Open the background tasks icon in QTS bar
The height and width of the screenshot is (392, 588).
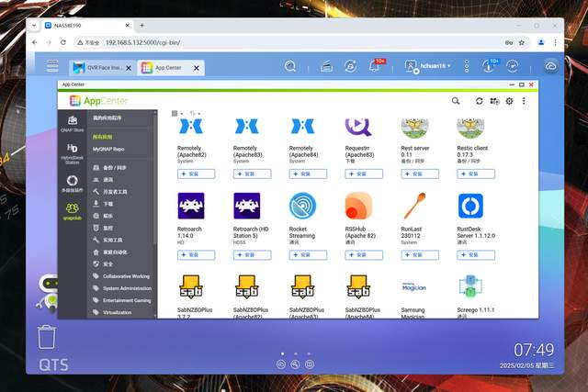(327, 67)
